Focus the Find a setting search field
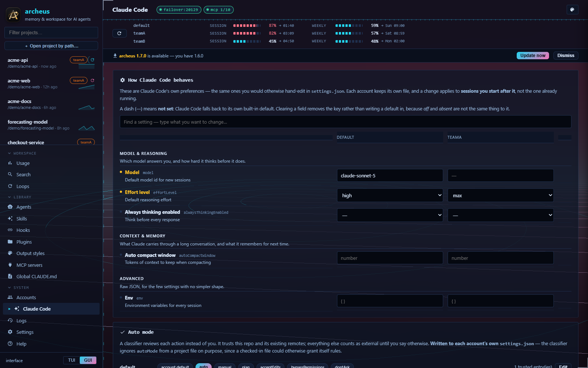 pyautogui.click(x=345, y=122)
